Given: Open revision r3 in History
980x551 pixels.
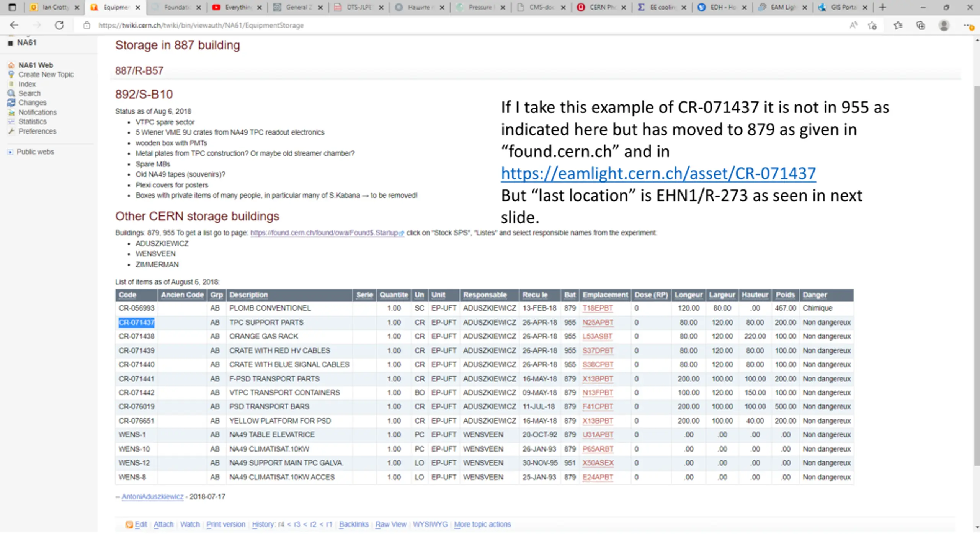Looking at the screenshot, I should coord(297,525).
